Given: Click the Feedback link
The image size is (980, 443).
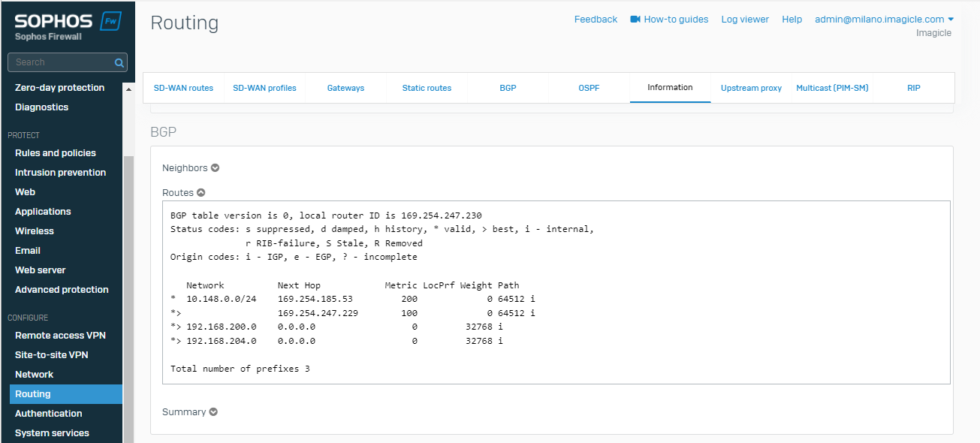Looking at the screenshot, I should 596,20.
